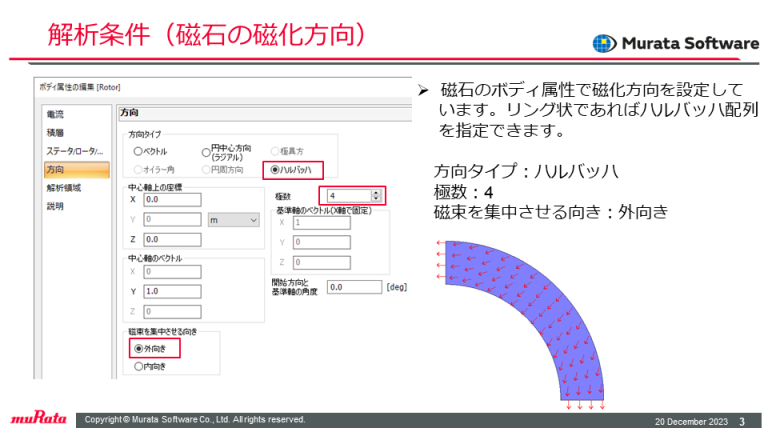This screenshot has width=768, height=432.
Task: Select 内向き flux concentration direction
Action: 138,367
